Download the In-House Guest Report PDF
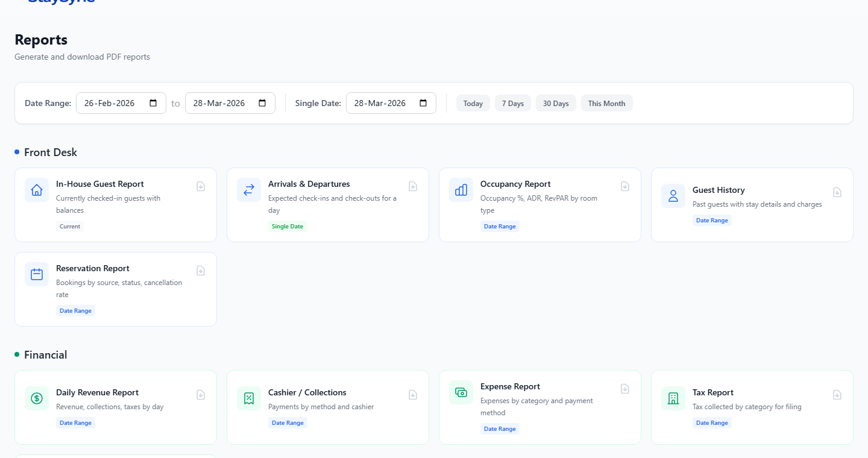Image resolution: width=868 pixels, height=458 pixels. click(x=201, y=187)
